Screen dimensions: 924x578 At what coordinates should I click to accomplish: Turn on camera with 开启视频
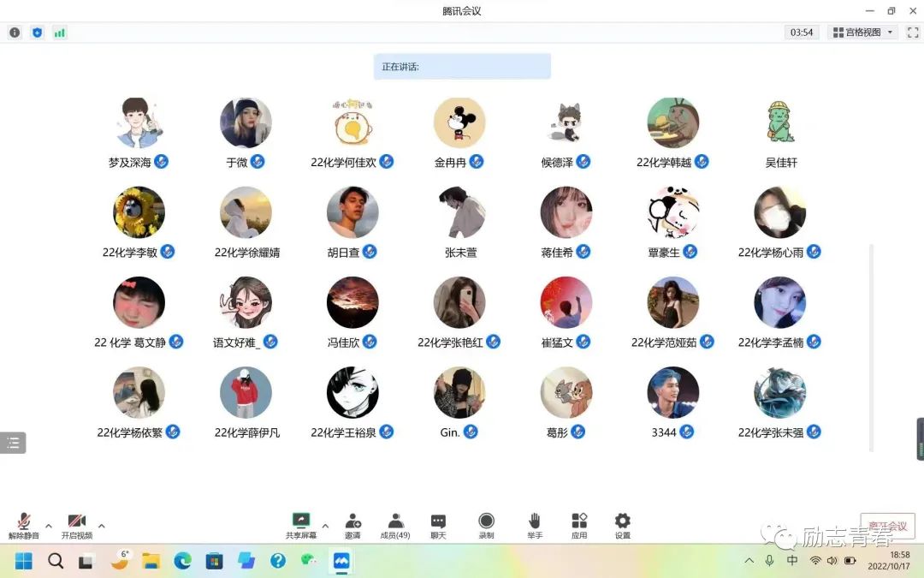pyautogui.click(x=76, y=521)
